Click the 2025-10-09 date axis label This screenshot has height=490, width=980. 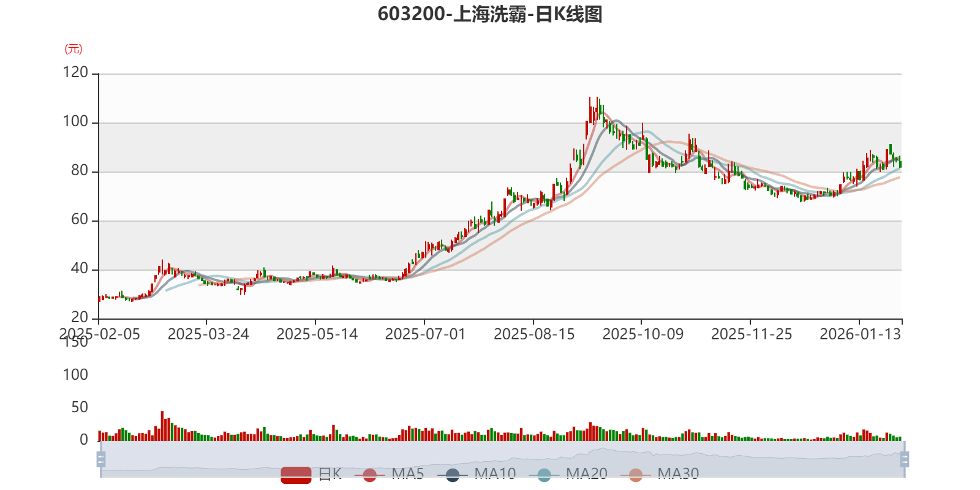click(643, 334)
